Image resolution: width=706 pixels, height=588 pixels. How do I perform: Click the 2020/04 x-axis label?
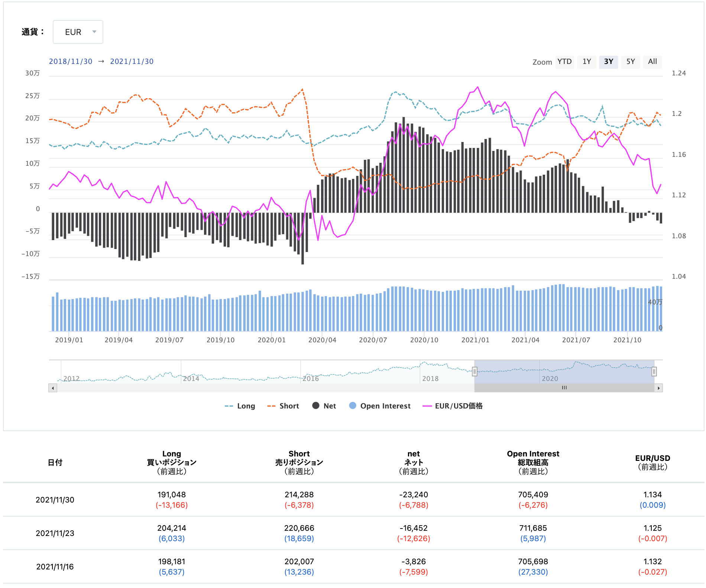click(x=322, y=340)
